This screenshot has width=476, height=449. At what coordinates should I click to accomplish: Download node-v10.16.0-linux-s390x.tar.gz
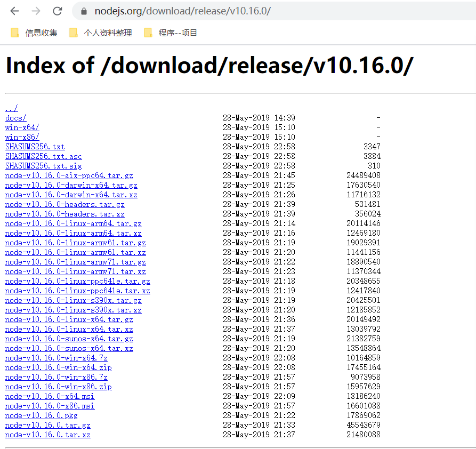coord(74,300)
